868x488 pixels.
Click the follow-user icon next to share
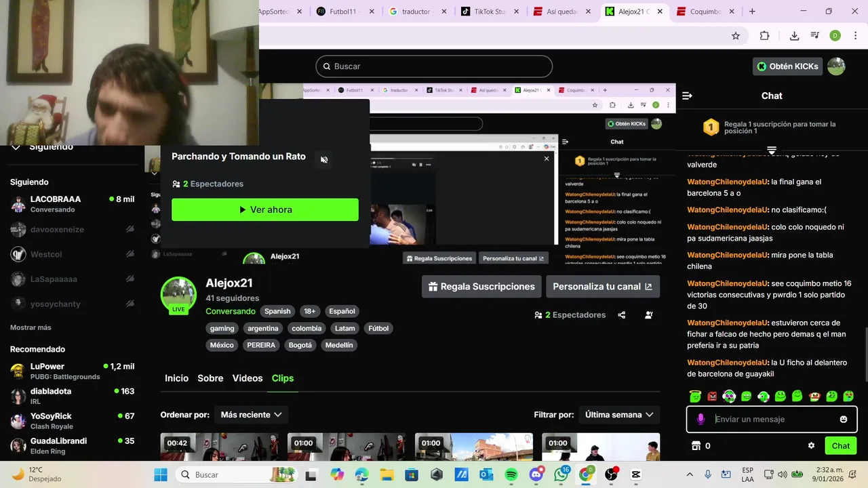649,315
